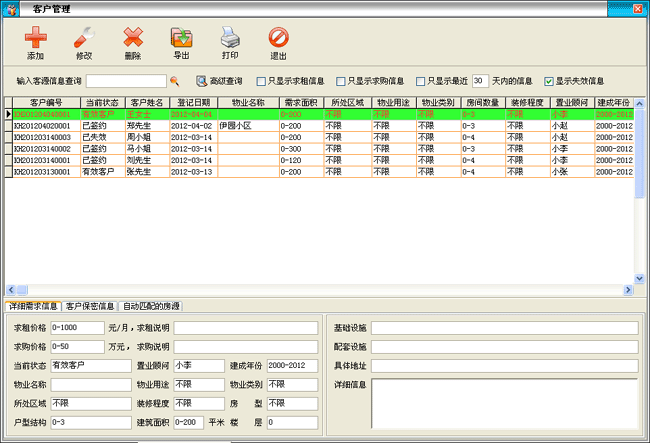Click the 删除 (Delete) red X icon

(133, 39)
